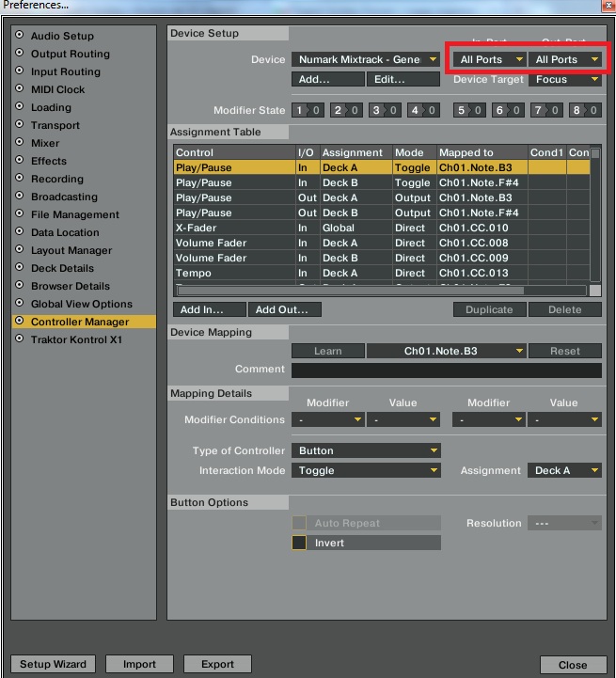Click Modifier State 1 indicator
This screenshot has width=616, height=678.
click(x=308, y=110)
